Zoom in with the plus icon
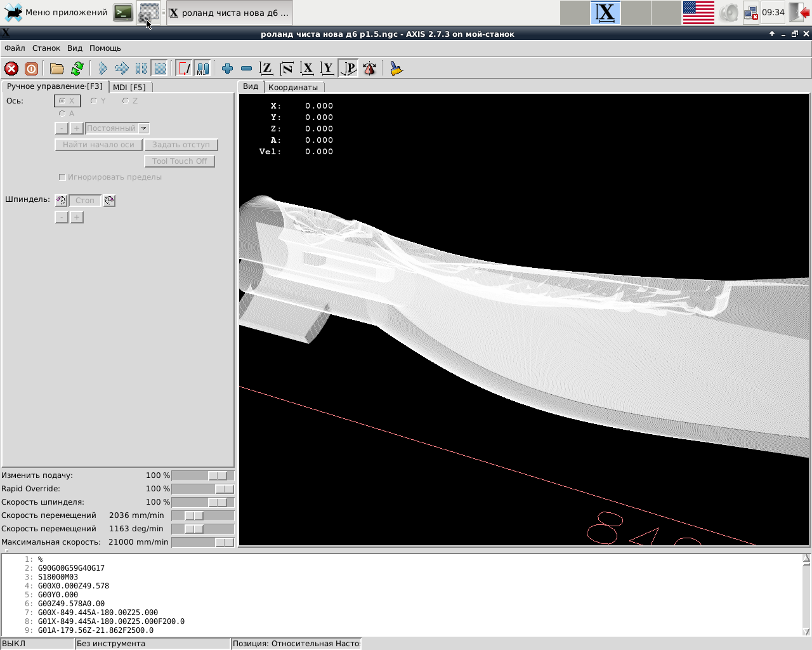The height and width of the screenshot is (650, 812). pos(227,69)
